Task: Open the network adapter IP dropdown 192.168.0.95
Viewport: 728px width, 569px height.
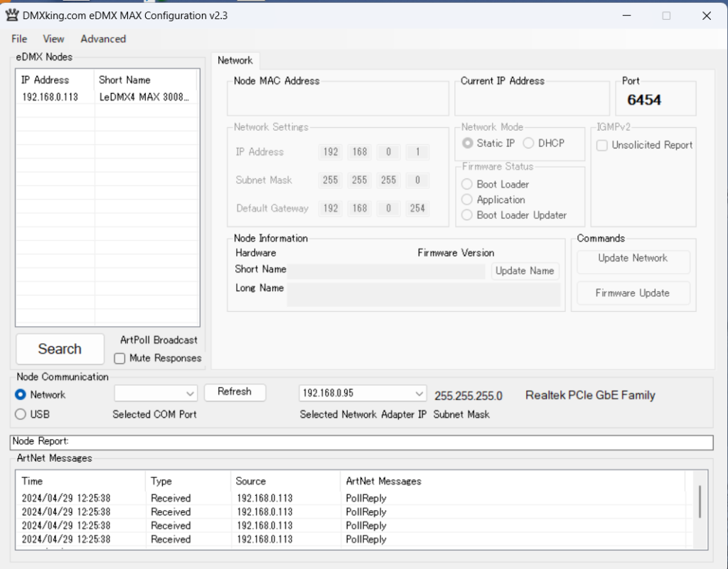Action: click(362, 394)
